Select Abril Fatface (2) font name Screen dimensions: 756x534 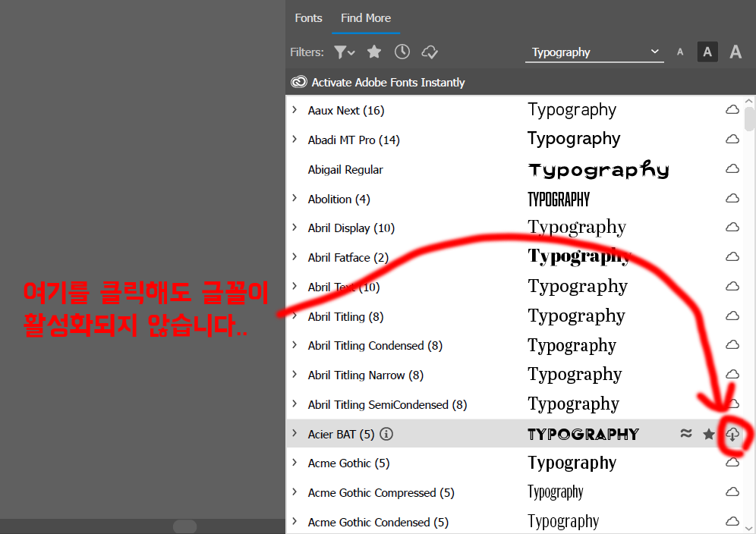[x=348, y=258]
